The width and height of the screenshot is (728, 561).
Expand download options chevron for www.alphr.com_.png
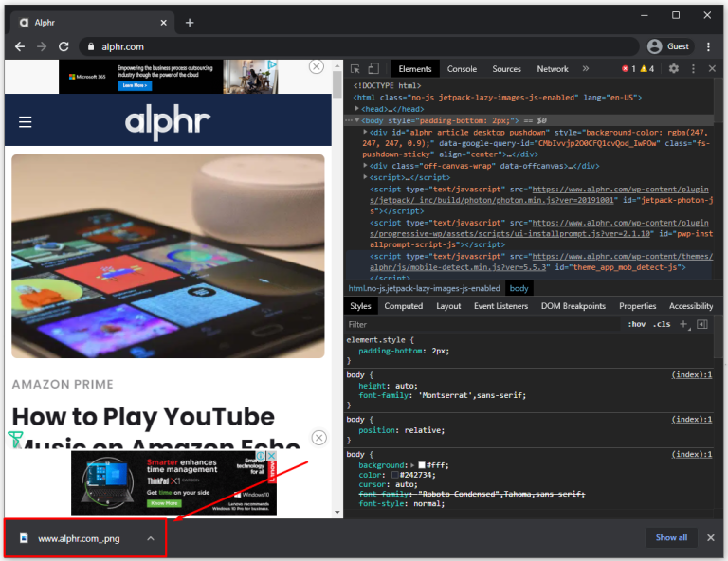151,538
